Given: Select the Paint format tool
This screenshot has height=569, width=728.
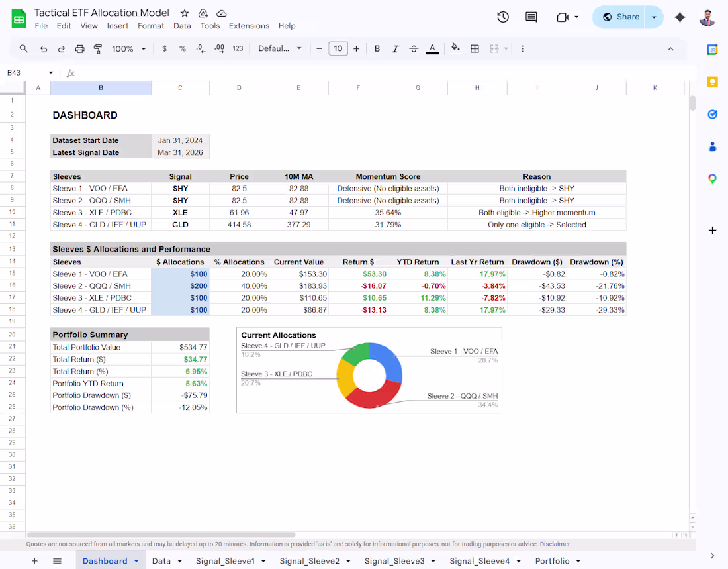Looking at the screenshot, I should 97,48.
